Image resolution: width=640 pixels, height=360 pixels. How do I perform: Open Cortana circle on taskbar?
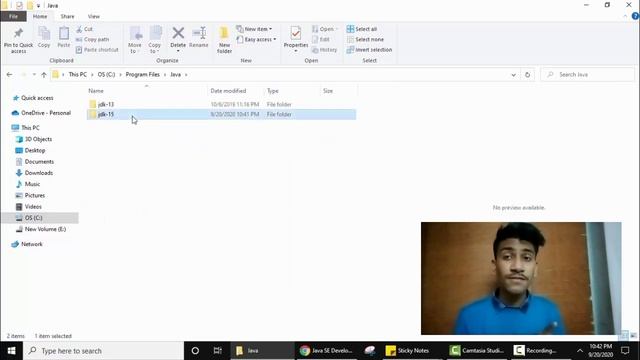195,351
